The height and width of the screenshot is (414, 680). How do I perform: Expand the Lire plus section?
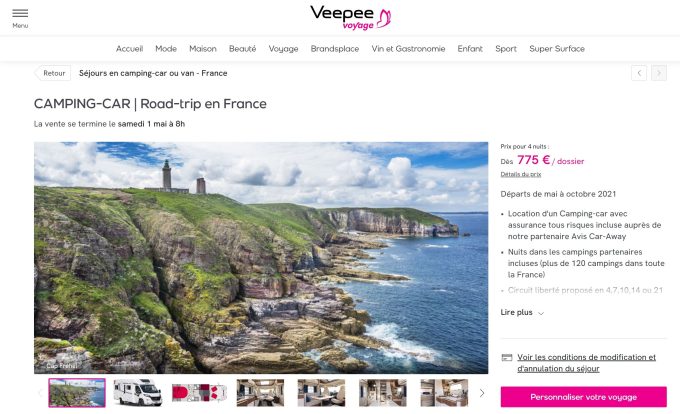tap(522, 313)
